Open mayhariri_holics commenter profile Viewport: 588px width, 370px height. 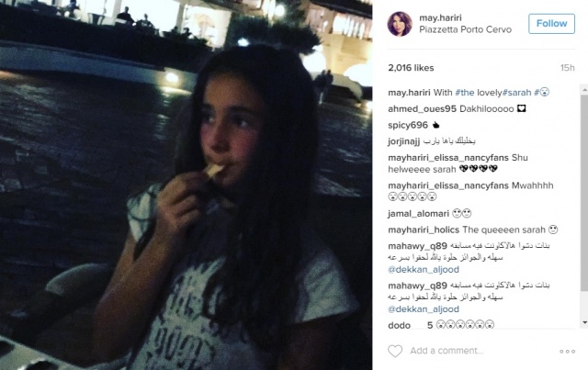click(x=424, y=230)
